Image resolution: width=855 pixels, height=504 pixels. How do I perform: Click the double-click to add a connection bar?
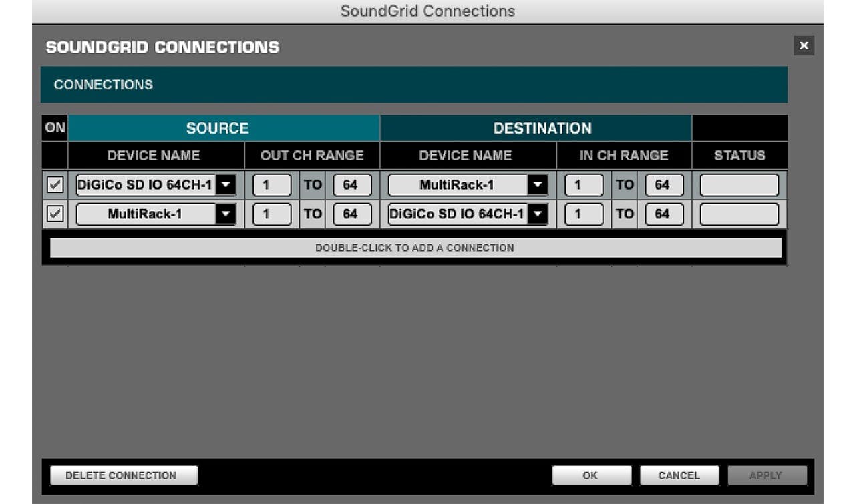pyautogui.click(x=415, y=248)
